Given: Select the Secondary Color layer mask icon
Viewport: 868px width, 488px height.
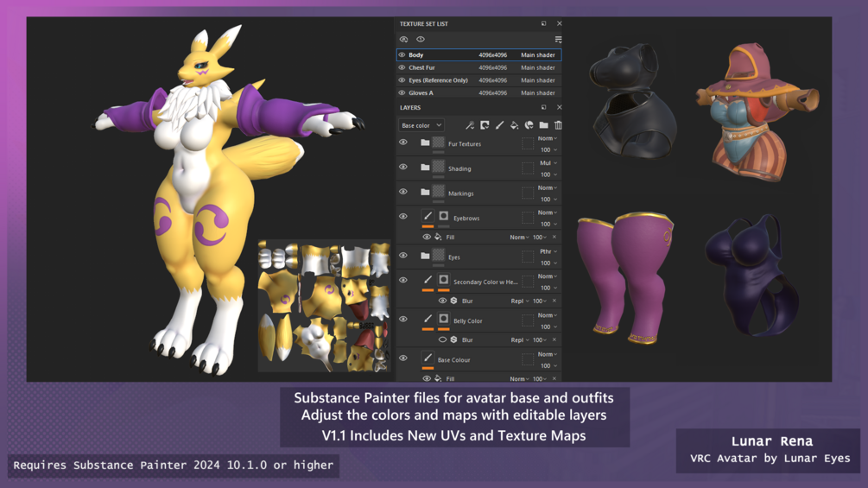Looking at the screenshot, I should click(x=443, y=280).
